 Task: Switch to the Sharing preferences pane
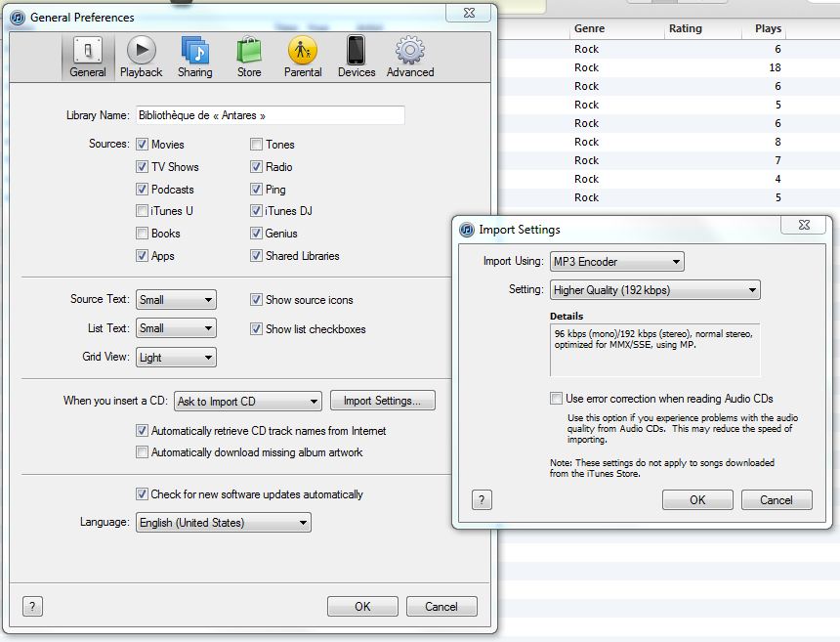[x=195, y=57]
